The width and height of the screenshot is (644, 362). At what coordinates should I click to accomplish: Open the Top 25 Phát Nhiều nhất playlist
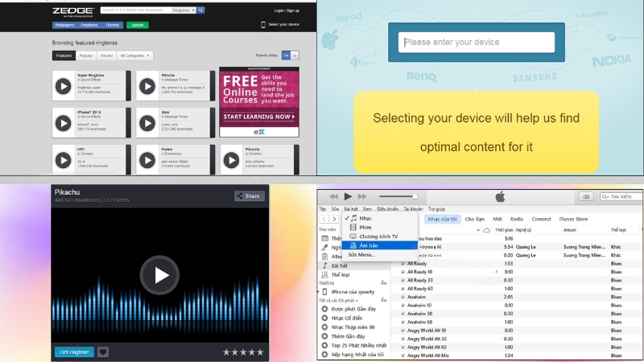[x=358, y=345]
